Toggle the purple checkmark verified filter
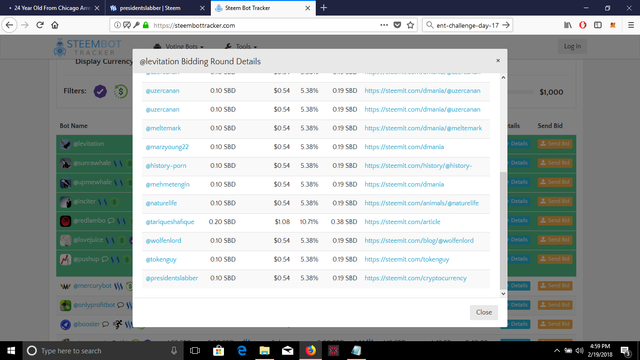 point(100,91)
